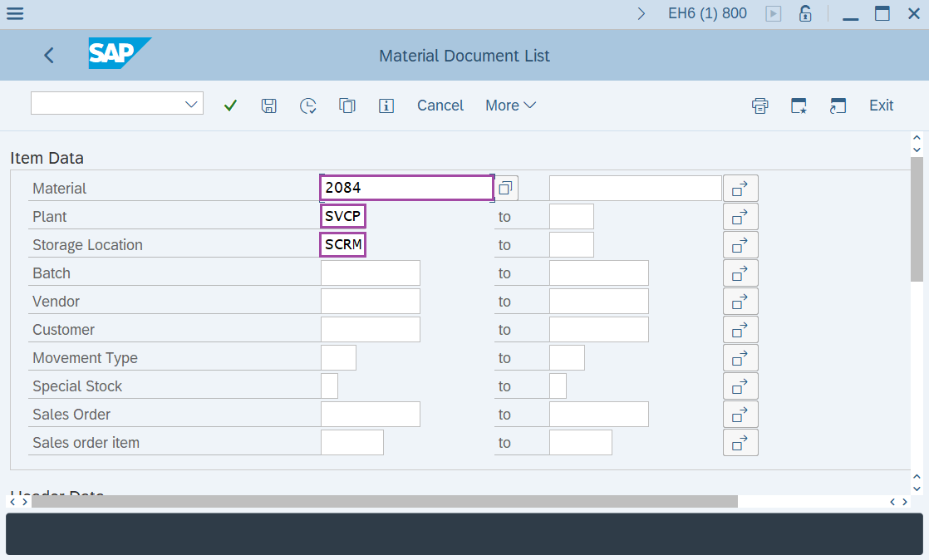This screenshot has height=560, width=929.
Task: Click Cancel in the app bar
Action: click(x=440, y=106)
